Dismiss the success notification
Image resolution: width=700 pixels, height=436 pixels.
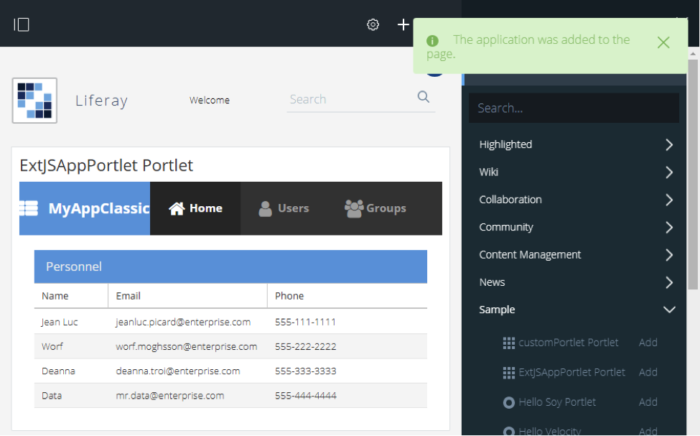(x=663, y=42)
